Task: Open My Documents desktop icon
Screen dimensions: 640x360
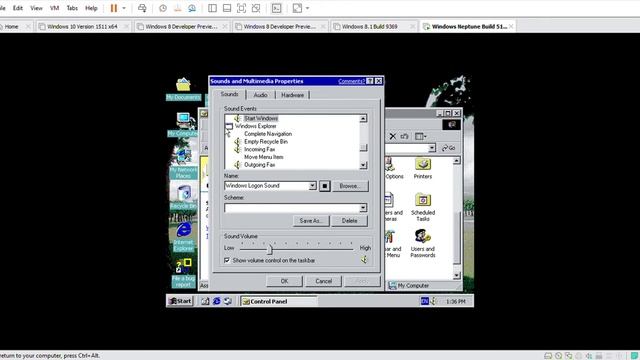Action: pos(183,89)
